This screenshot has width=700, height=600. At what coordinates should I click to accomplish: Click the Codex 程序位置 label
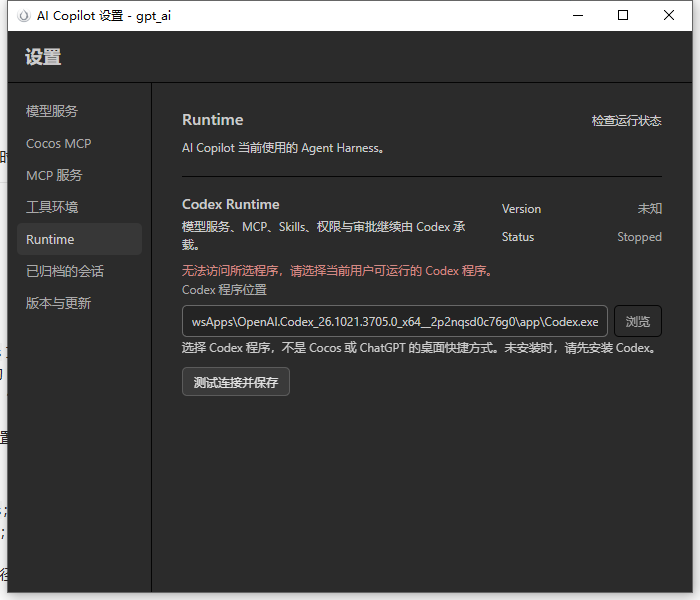tap(225, 290)
